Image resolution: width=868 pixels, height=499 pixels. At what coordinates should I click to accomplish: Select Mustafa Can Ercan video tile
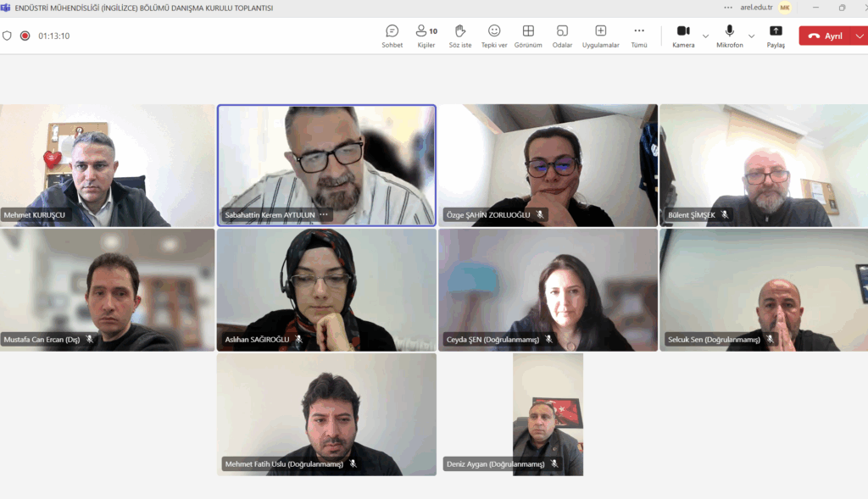click(108, 290)
